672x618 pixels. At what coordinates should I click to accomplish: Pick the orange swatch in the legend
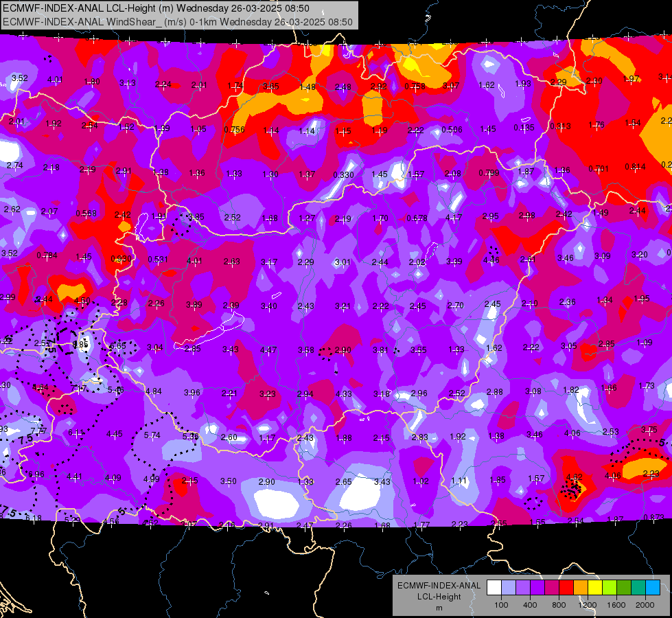click(581, 588)
